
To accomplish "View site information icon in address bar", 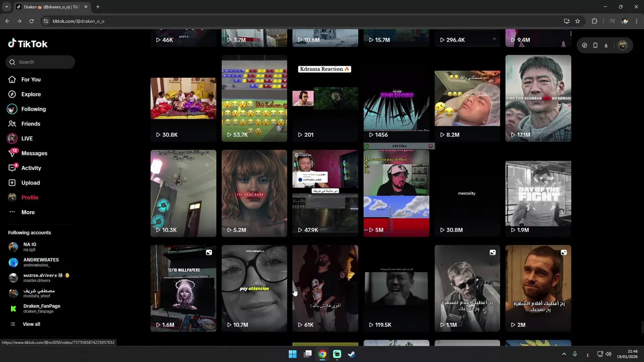I will click(x=46, y=21).
